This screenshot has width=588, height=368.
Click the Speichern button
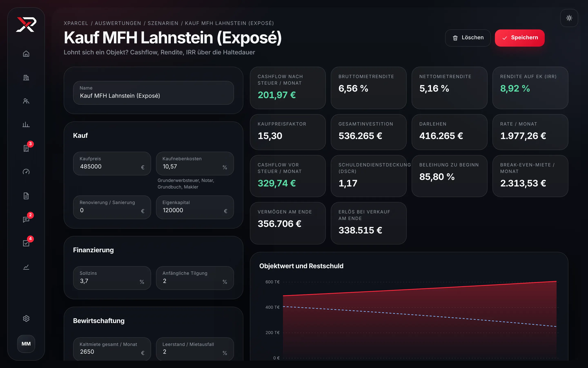point(520,38)
